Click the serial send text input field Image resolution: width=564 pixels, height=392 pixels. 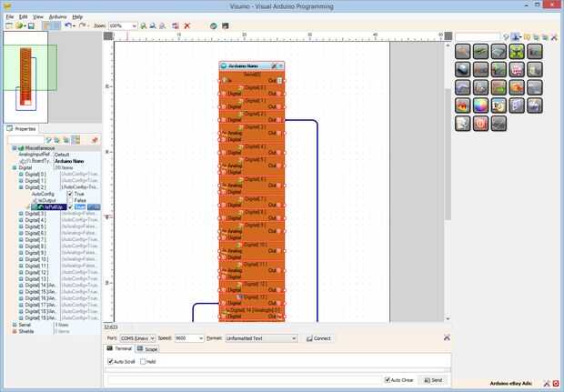tap(243, 380)
